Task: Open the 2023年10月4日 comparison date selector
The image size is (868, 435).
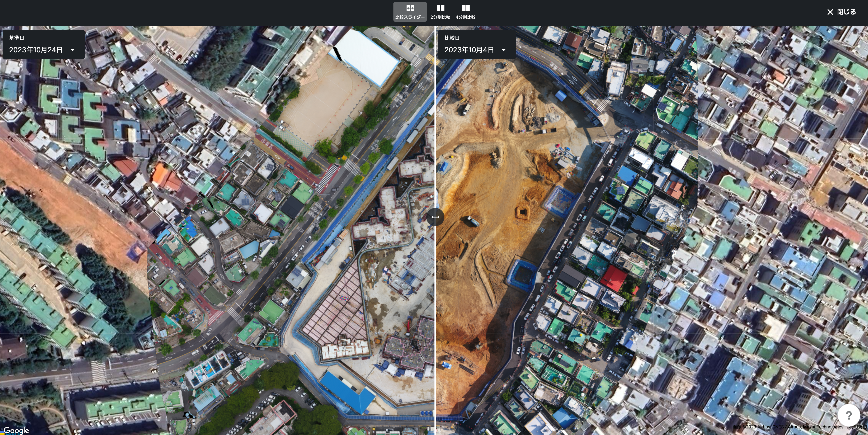Action: (469, 50)
